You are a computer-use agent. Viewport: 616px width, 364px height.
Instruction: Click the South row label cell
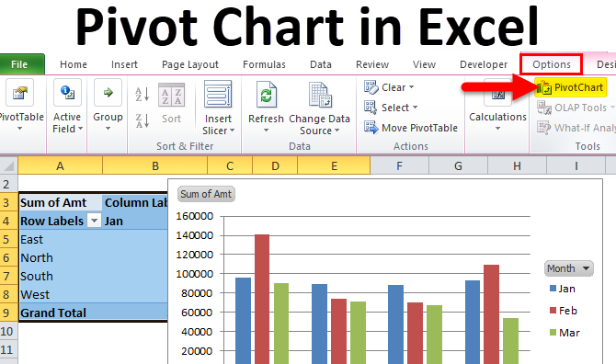[x=61, y=276]
